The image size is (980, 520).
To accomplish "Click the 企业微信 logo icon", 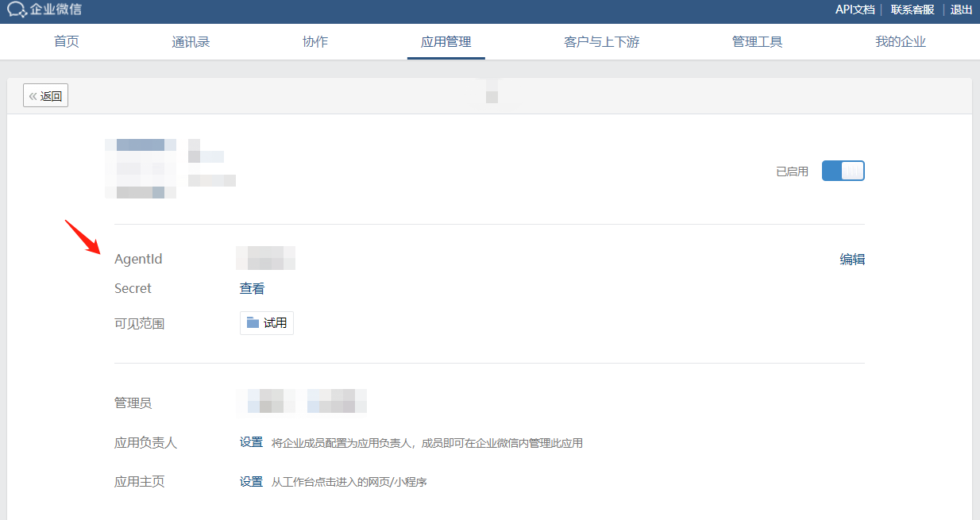I will pos(17,10).
